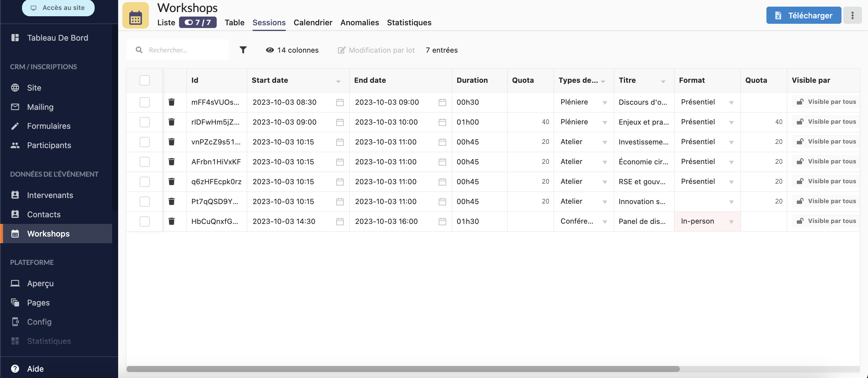Click the eye visibility toggle showing 7/7
The width and height of the screenshot is (868, 378).
point(198,22)
